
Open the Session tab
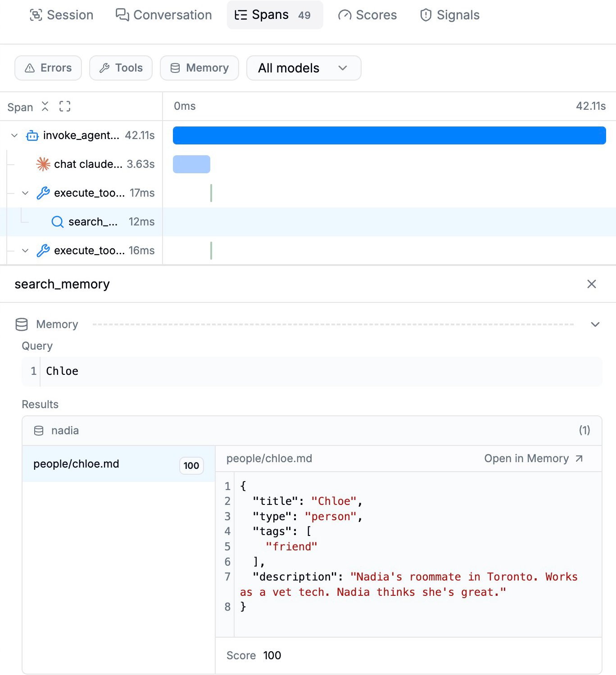[x=61, y=15]
